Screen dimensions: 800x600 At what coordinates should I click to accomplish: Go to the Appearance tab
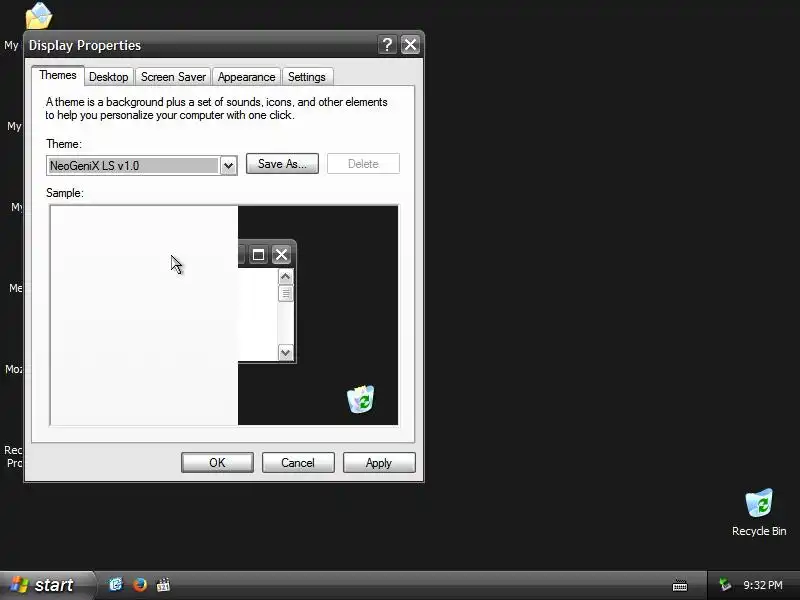coord(246,77)
